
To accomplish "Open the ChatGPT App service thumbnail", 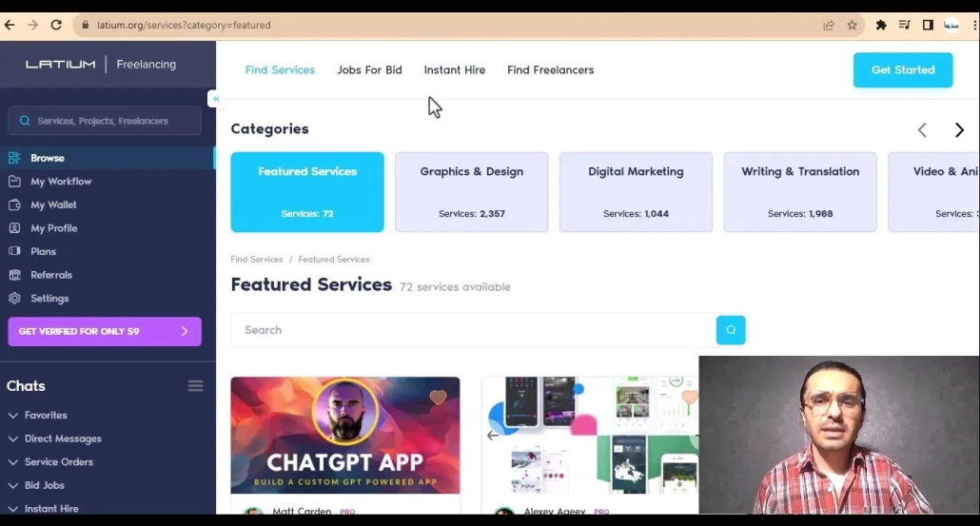I will (344, 438).
